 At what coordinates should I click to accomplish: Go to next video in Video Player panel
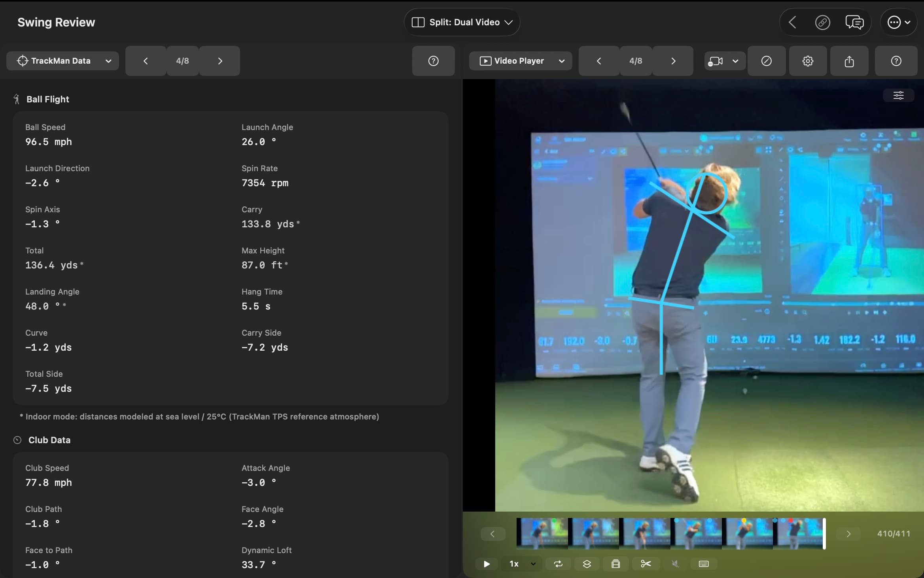click(673, 61)
